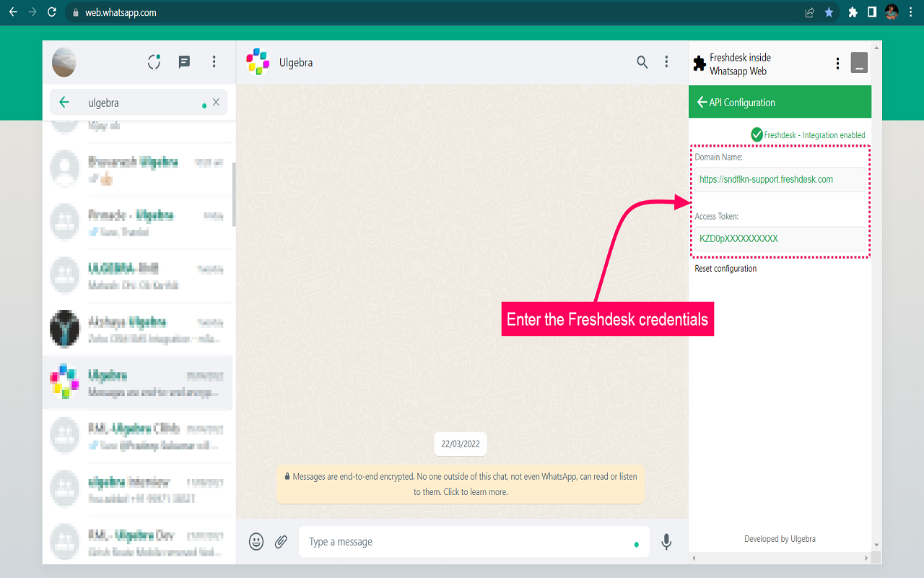The image size is (924, 578).
Task: Go back from API Configuration
Action: [702, 103]
